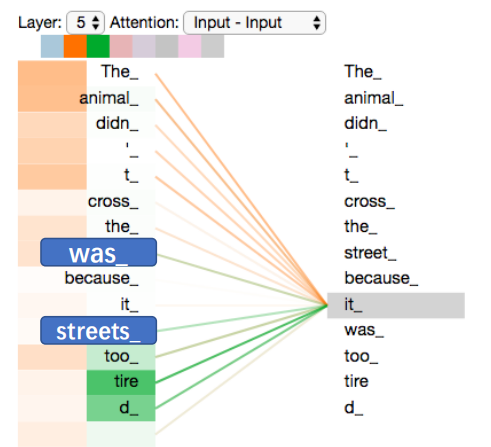This screenshot has height=447, width=491.
Task: Select the last gray swatch after the pink one
Action: 213,46
